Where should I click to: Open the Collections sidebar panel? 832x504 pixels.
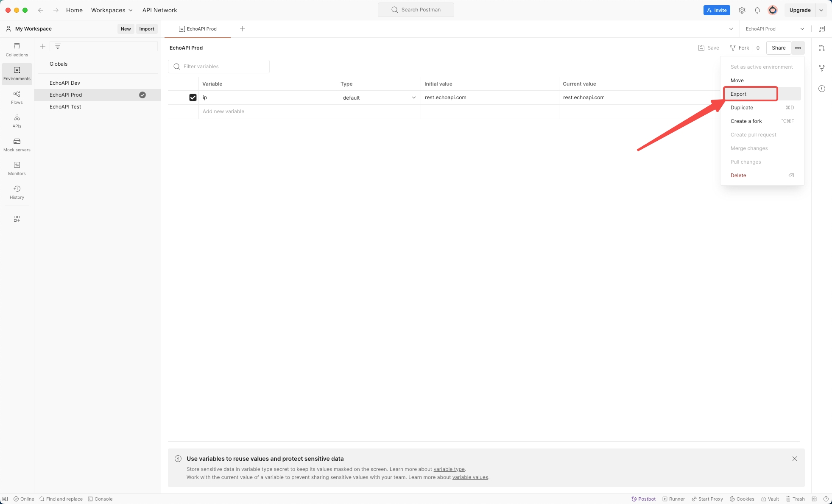[x=17, y=50]
